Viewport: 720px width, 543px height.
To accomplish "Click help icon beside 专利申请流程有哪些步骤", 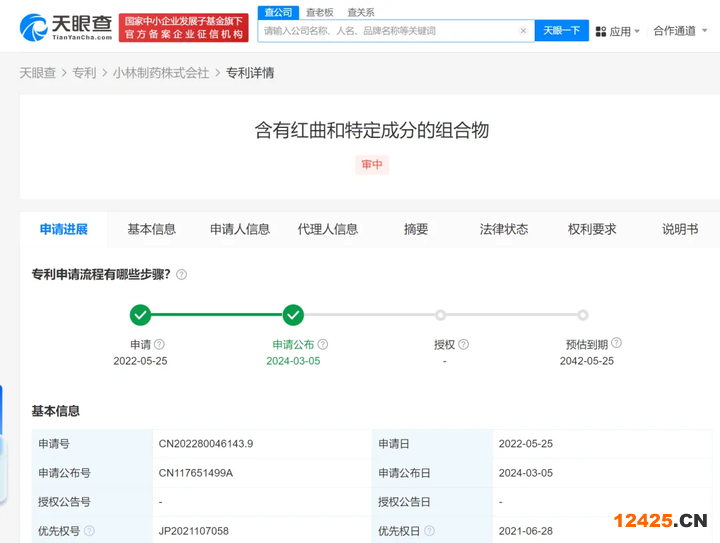I will point(181,275).
